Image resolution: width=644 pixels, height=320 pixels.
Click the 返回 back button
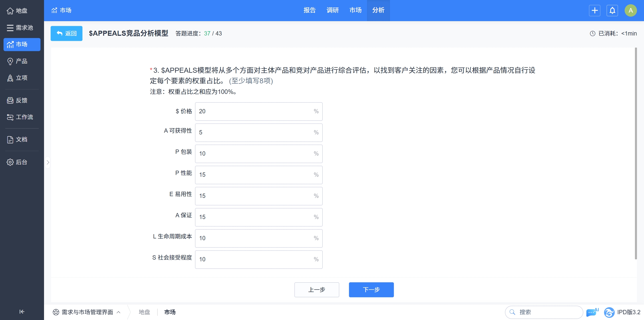click(66, 33)
